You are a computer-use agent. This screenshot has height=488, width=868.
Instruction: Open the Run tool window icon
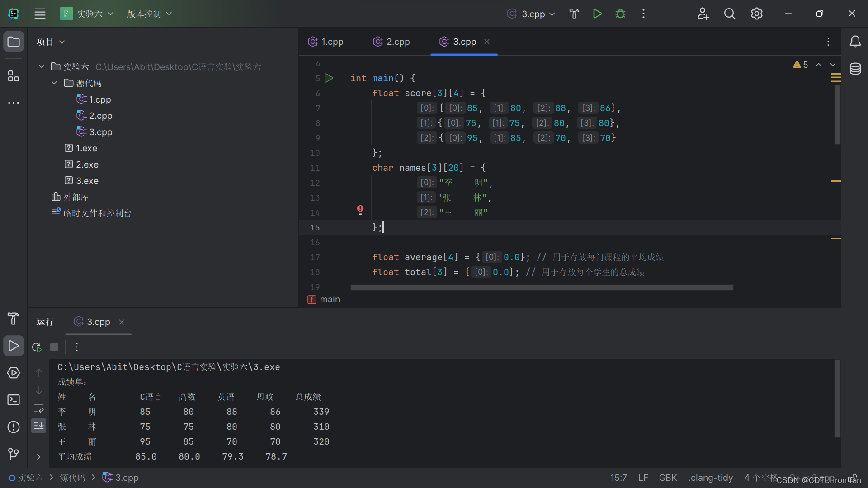[14, 346]
